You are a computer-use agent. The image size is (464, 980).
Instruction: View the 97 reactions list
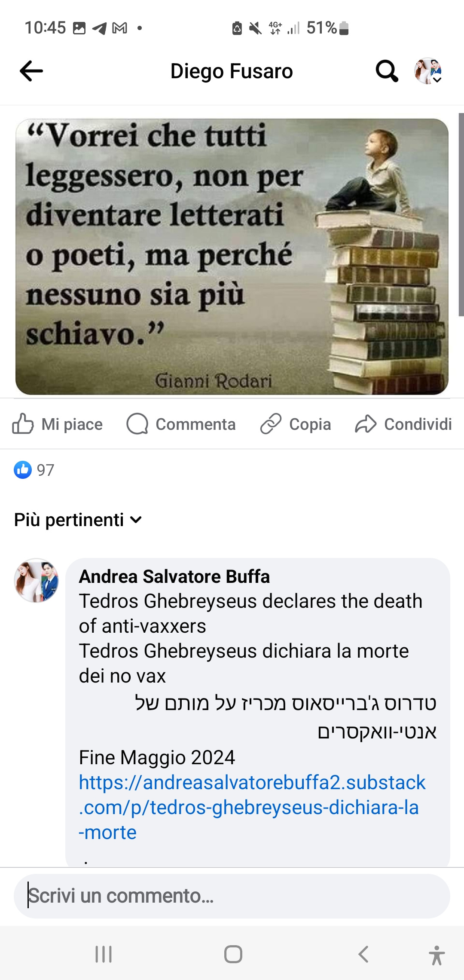coord(34,470)
